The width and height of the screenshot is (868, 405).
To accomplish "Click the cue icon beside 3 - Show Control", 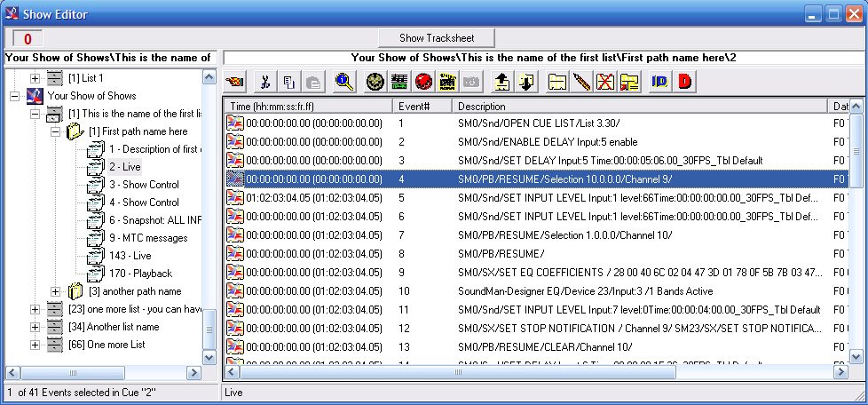I will [x=96, y=185].
